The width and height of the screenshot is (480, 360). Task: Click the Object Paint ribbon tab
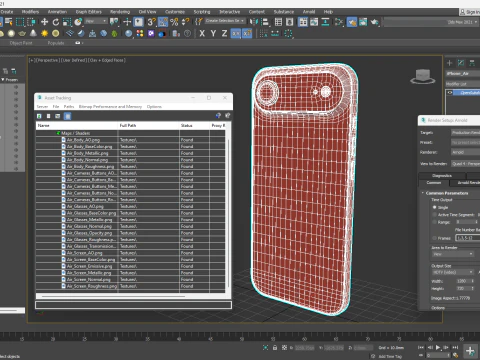coord(21,43)
